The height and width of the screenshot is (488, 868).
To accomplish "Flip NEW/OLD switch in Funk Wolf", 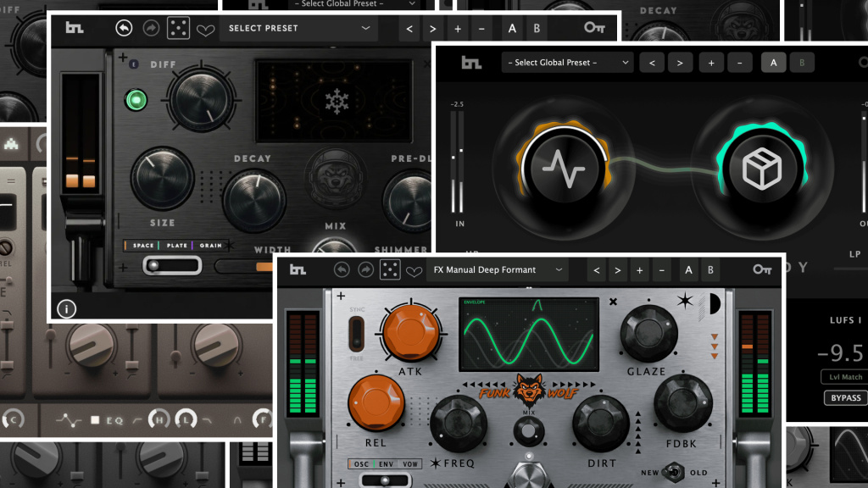I will (x=673, y=472).
